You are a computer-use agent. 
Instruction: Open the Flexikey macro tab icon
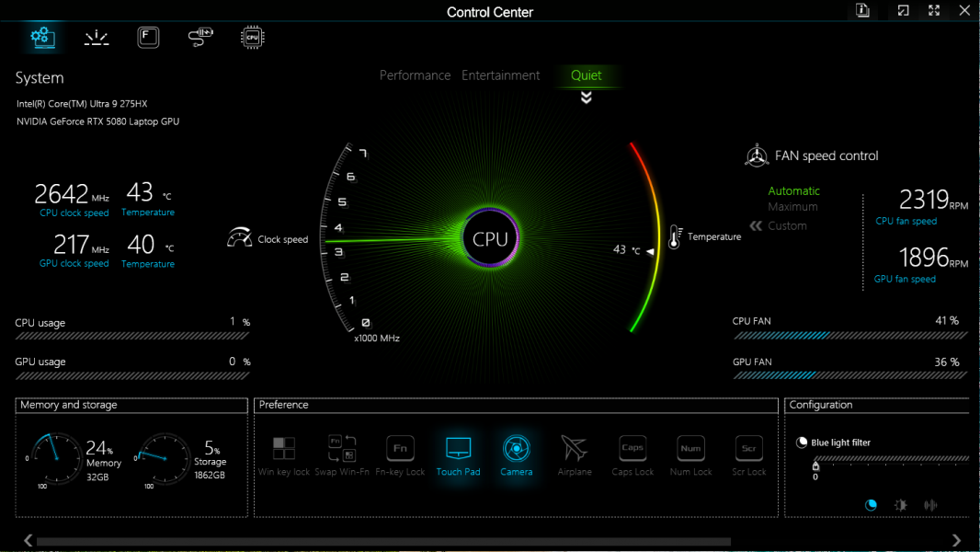click(x=148, y=37)
